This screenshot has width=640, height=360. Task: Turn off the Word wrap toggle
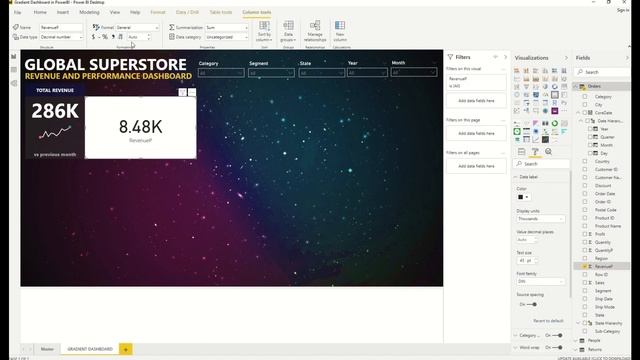[x=558, y=347]
